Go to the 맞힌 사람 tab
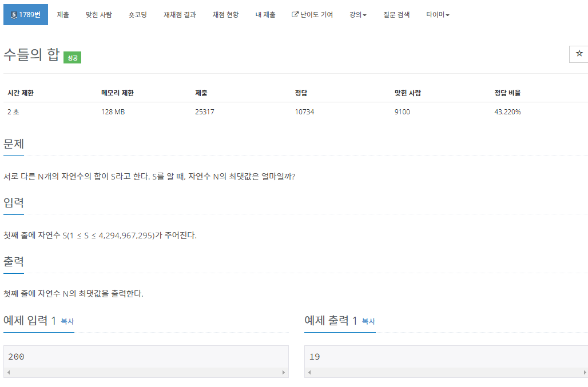 [98, 15]
